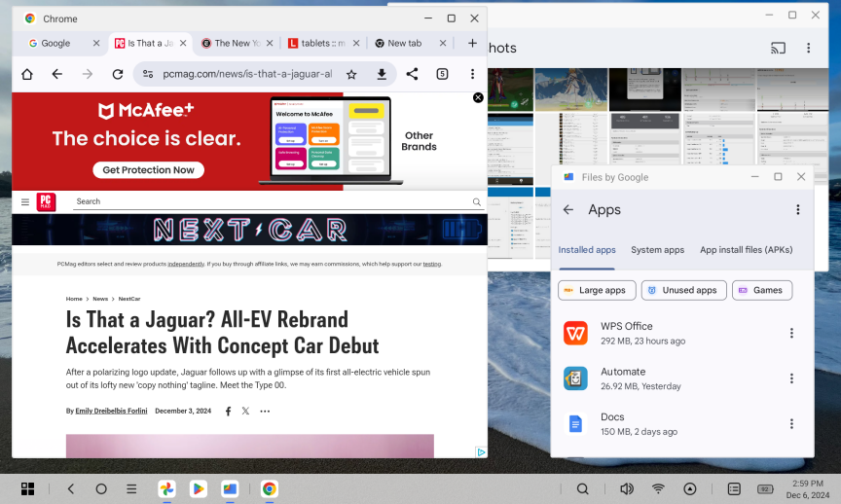The height and width of the screenshot is (504, 841).
Task: Open snowy mountain screenshot thumbnail
Action: pos(571,90)
